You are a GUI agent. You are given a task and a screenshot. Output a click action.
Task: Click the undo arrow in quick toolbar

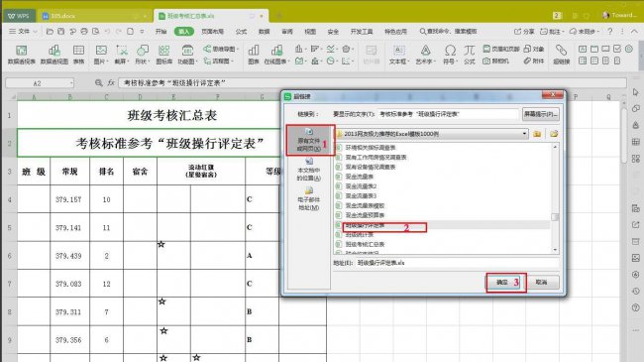click(x=107, y=32)
